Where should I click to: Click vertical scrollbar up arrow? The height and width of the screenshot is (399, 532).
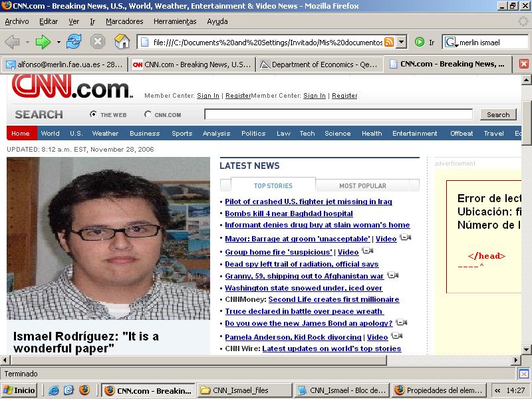[526, 80]
